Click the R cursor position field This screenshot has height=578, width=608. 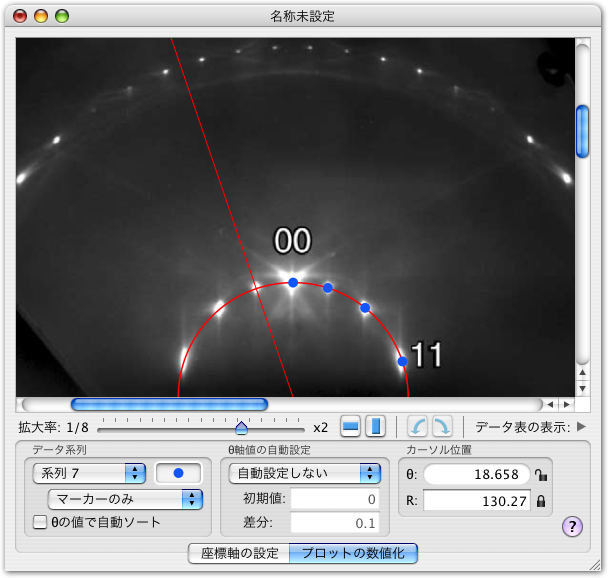pyautogui.click(x=477, y=500)
